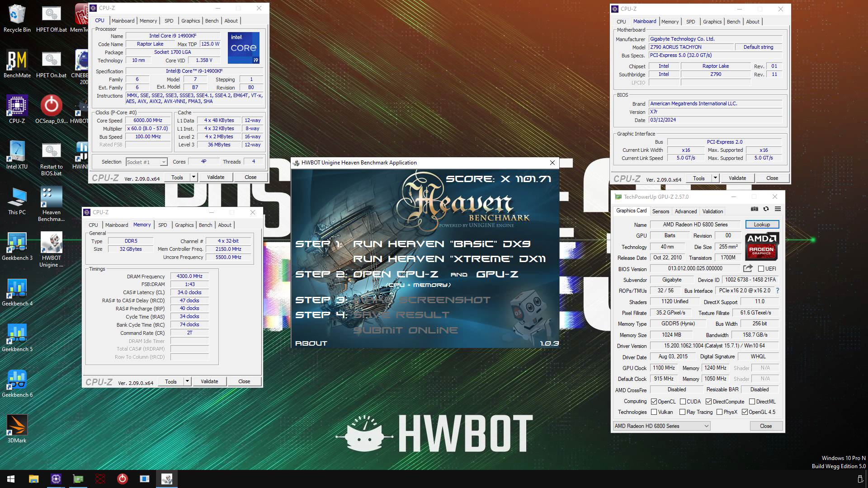Open Tools dropdown arrow in Memory window
Image resolution: width=868 pixels, height=488 pixels.
click(x=187, y=381)
